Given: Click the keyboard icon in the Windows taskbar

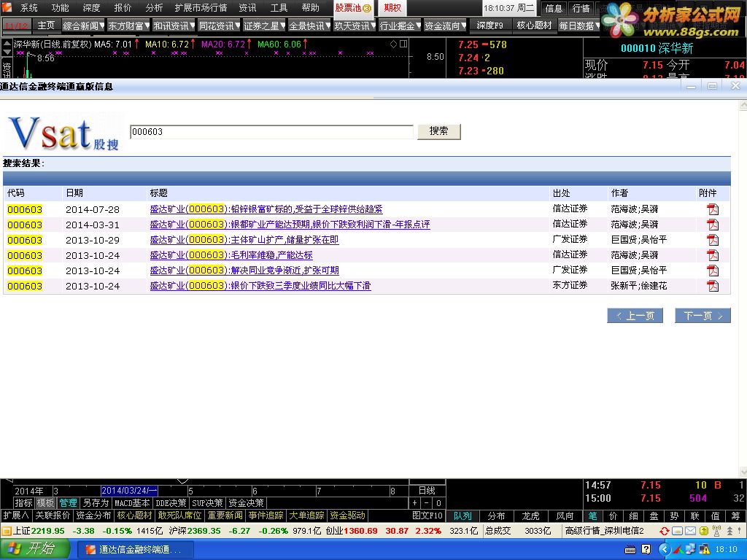Looking at the screenshot, I should point(630,550).
